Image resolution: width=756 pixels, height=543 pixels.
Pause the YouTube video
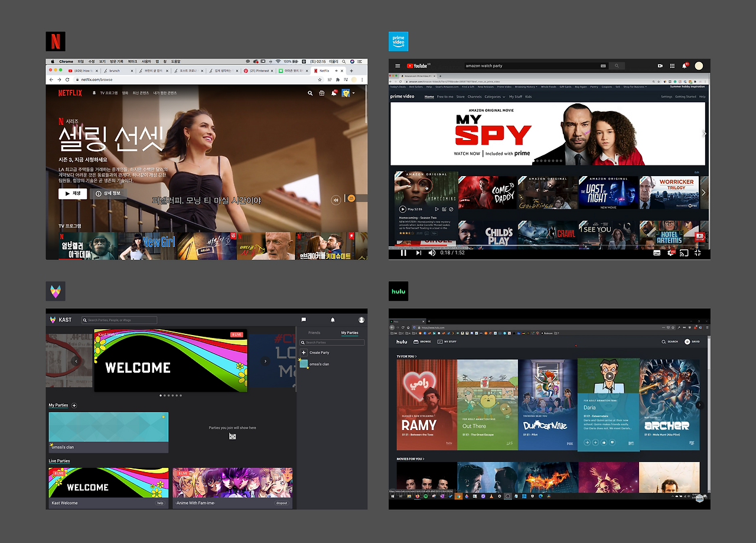click(404, 253)
